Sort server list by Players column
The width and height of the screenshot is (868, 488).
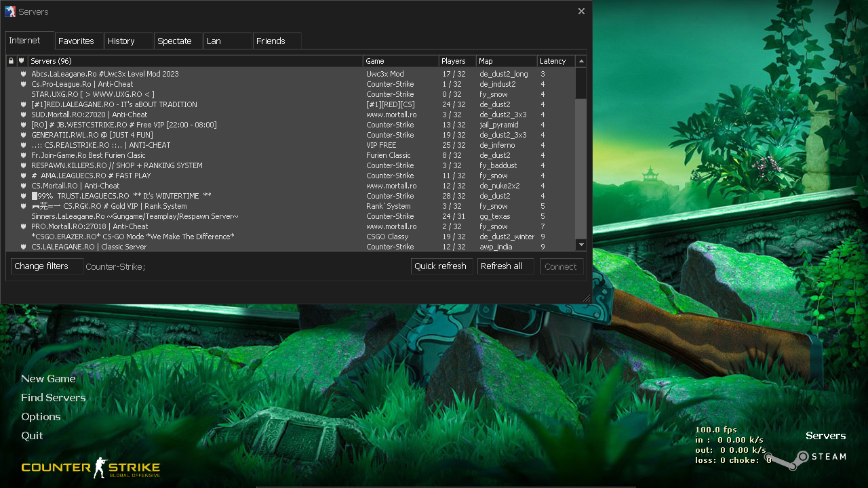coord(456,61)
